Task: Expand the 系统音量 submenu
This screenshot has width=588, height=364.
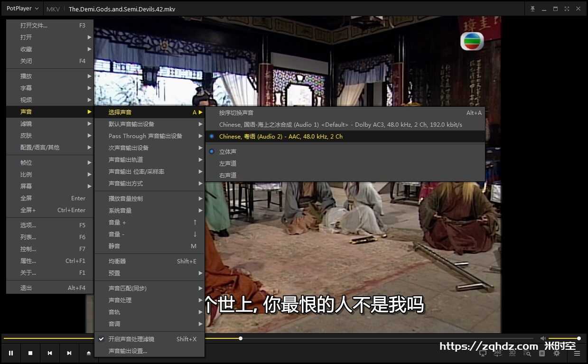Action: pos(149,210)
